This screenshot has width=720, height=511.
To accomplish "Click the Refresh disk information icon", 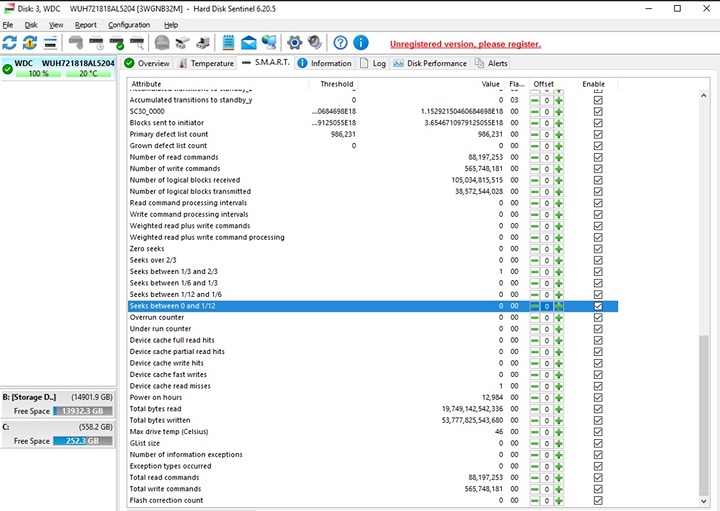I will (x=10, y=43).
